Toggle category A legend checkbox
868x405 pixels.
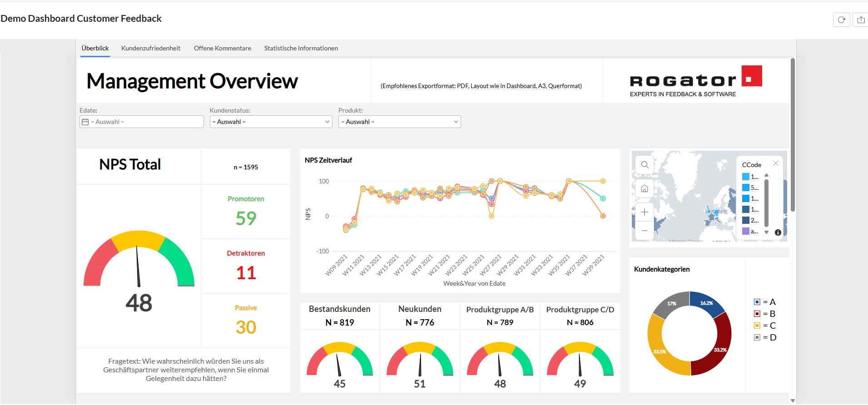pyautogui.click(x=757, y=302)
